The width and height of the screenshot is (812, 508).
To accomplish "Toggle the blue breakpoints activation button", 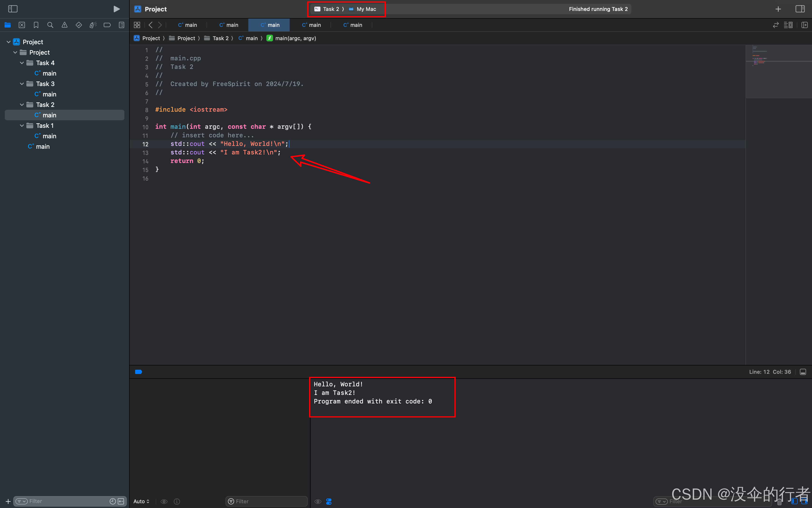I will point(138,372).
